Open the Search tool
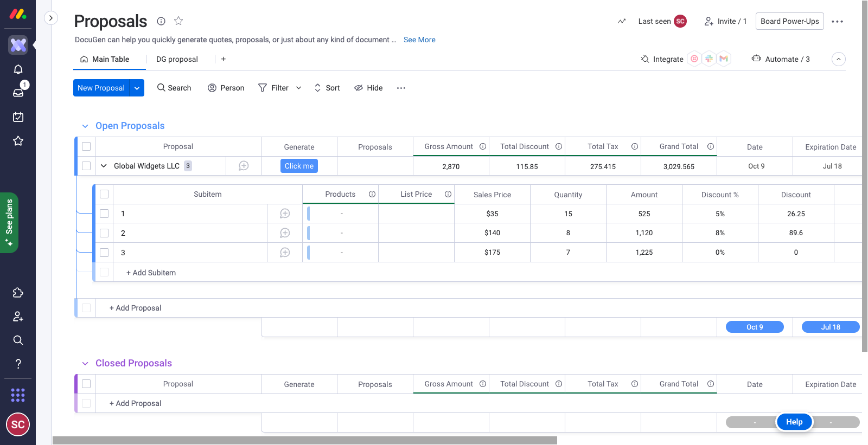The width and height of the screenshot is (868, 445). click(x=174, y=88)
